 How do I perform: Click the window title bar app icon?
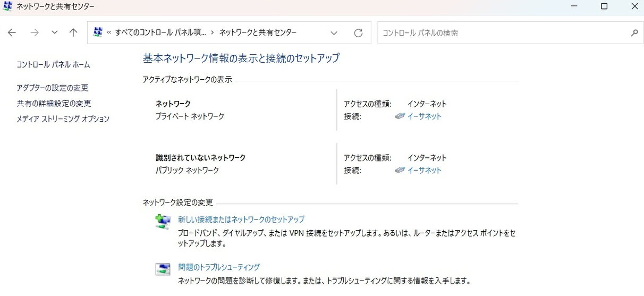8,7
